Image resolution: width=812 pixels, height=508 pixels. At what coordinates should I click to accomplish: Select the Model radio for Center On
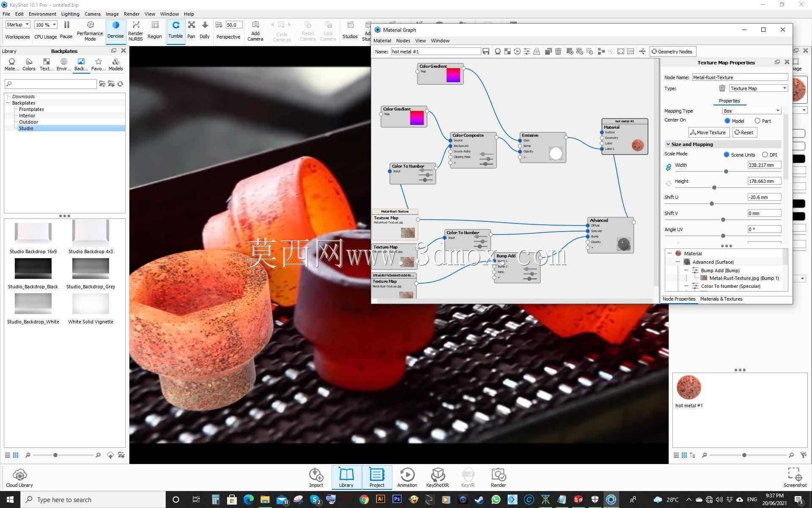point(727,121)
